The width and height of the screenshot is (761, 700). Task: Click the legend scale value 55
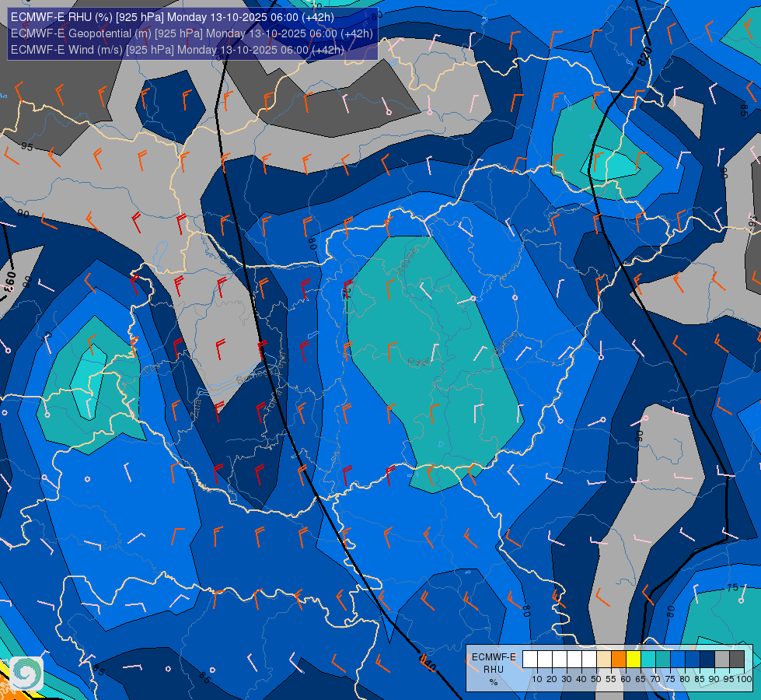pyautogui.click(x=611, y=679)
